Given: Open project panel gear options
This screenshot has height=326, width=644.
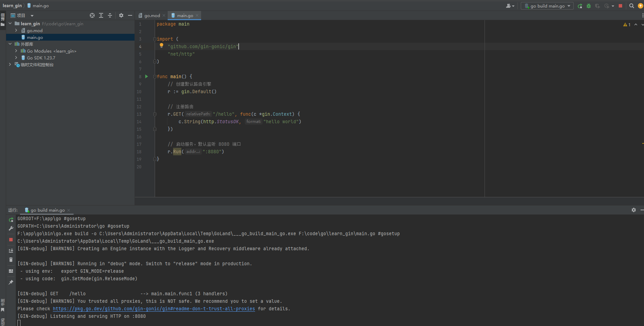Looking at the screenshot, I should tap(121, 15).
